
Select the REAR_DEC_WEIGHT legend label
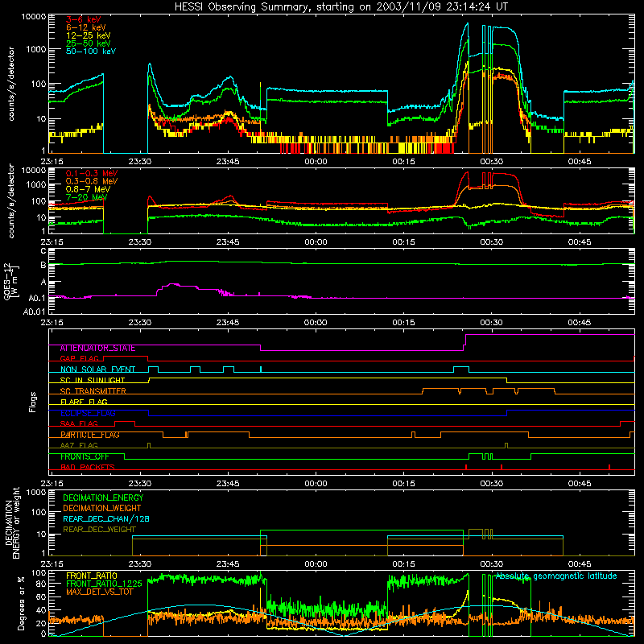[99, 530]
